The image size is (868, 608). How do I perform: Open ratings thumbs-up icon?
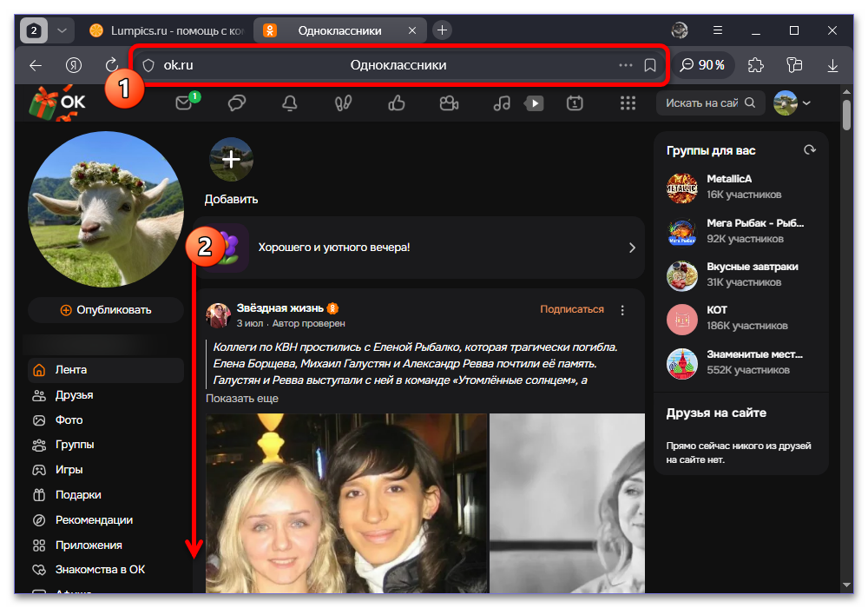397,103
